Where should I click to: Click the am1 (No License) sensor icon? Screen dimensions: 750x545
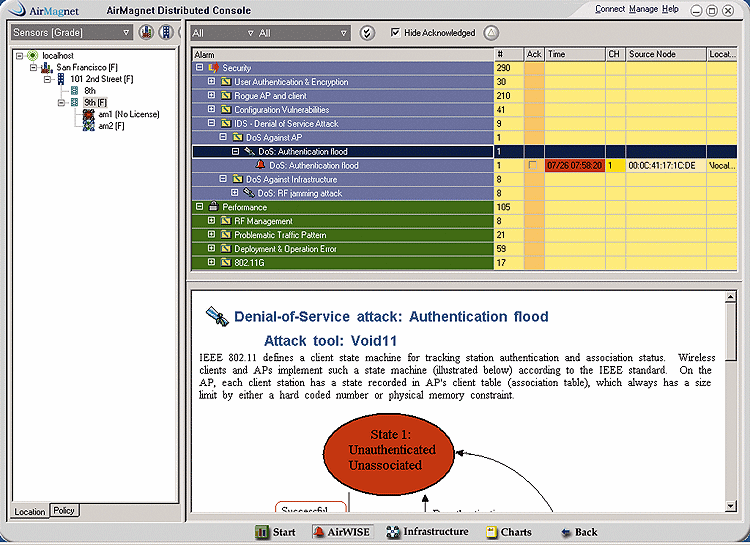click(88, 114)
